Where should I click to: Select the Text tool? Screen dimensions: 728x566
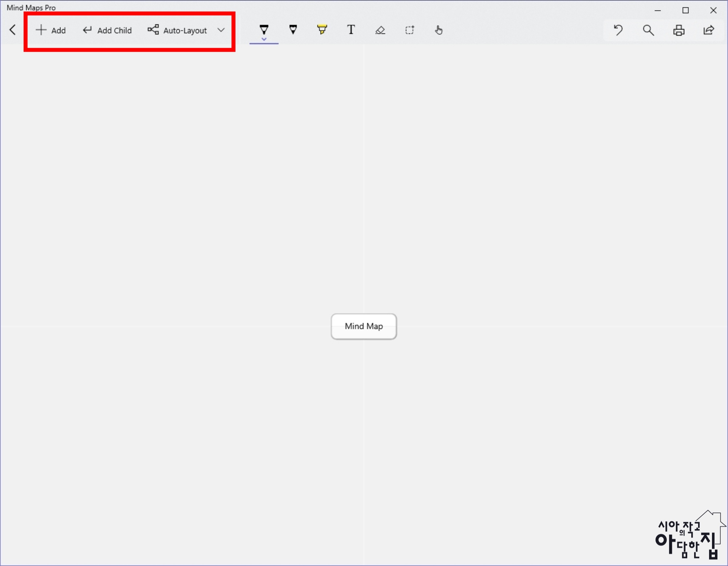click(351, 30)
